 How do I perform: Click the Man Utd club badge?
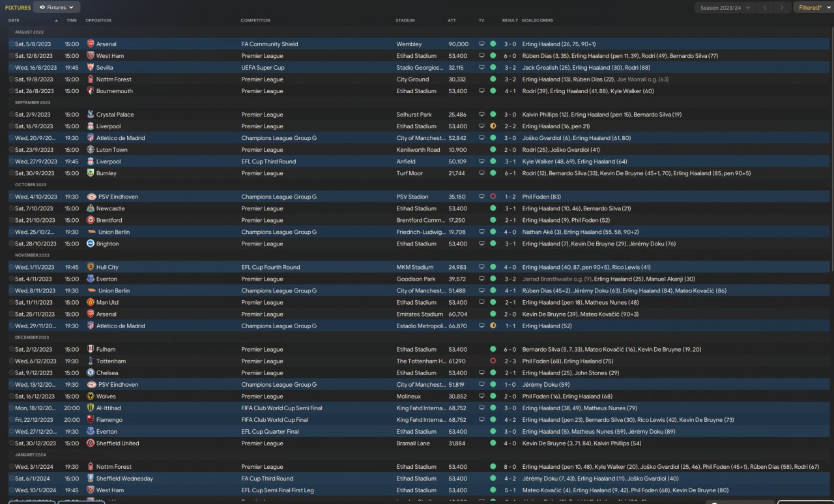[91, 302]
